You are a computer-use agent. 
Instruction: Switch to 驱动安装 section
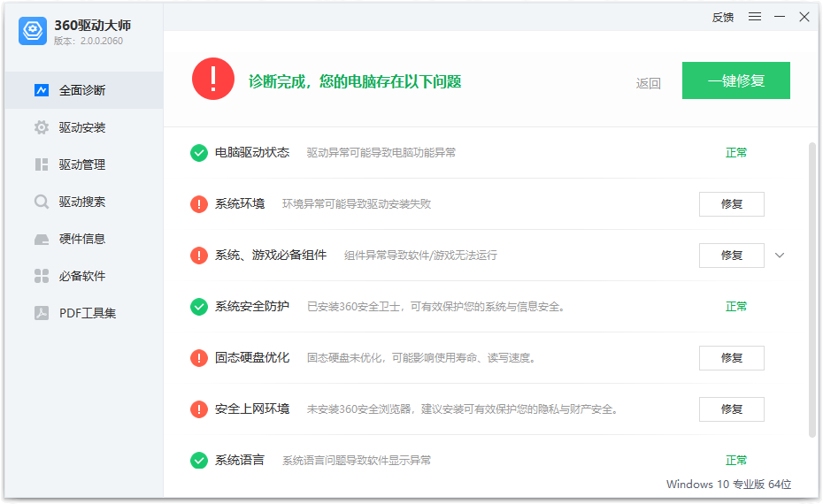(84, 127)
